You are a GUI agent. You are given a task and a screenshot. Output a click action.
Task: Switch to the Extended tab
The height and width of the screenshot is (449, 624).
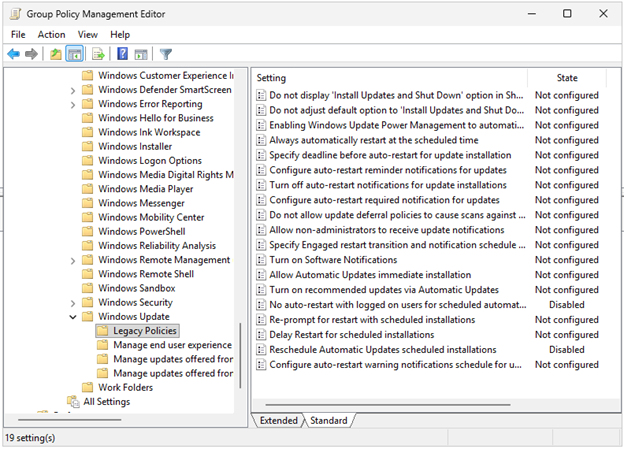pos(278,420)
